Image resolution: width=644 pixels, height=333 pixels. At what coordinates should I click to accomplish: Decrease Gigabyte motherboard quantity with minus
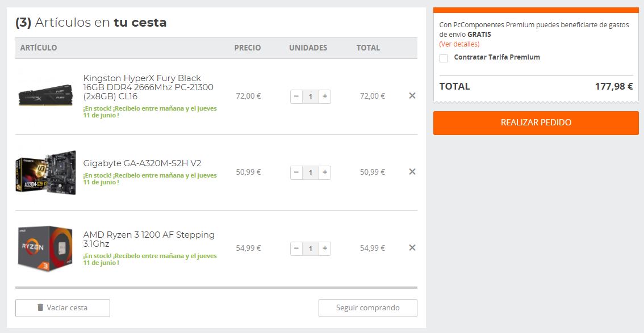click(x=296, y=172)
